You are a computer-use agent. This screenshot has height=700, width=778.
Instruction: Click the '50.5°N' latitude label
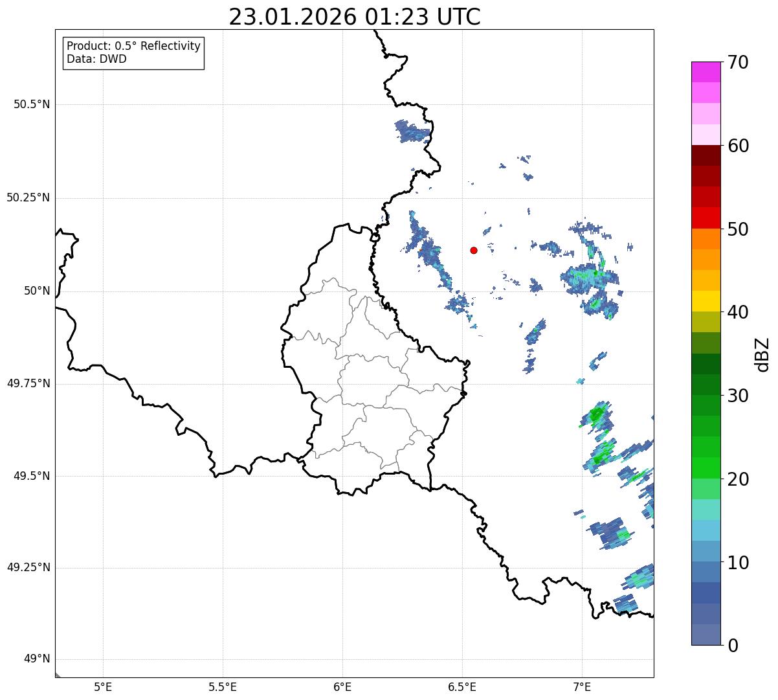click(32, 104)
